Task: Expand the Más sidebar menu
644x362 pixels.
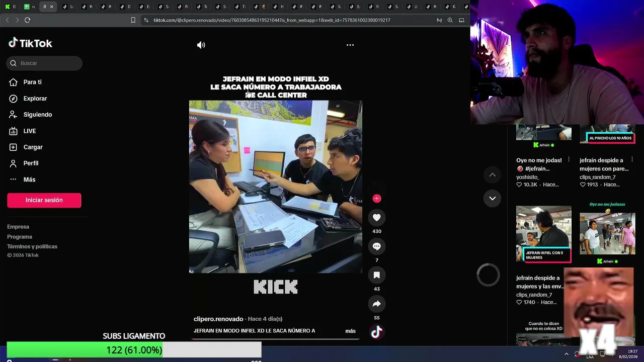Action: pos(29,179)
